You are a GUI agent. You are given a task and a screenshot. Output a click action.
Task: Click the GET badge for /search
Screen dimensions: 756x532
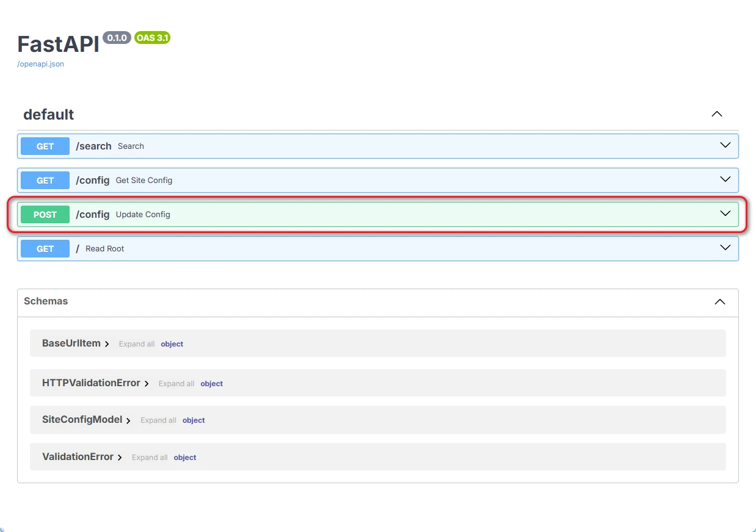(45, 146)
